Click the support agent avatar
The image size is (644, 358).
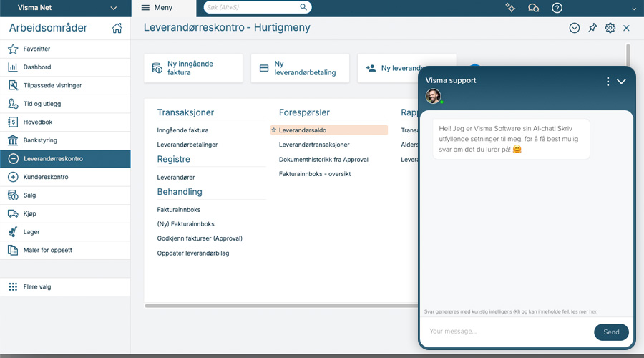point(433,96)
